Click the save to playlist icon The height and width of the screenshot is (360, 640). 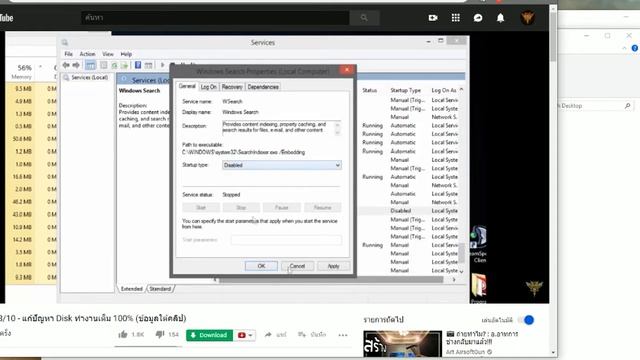(302, 334)
